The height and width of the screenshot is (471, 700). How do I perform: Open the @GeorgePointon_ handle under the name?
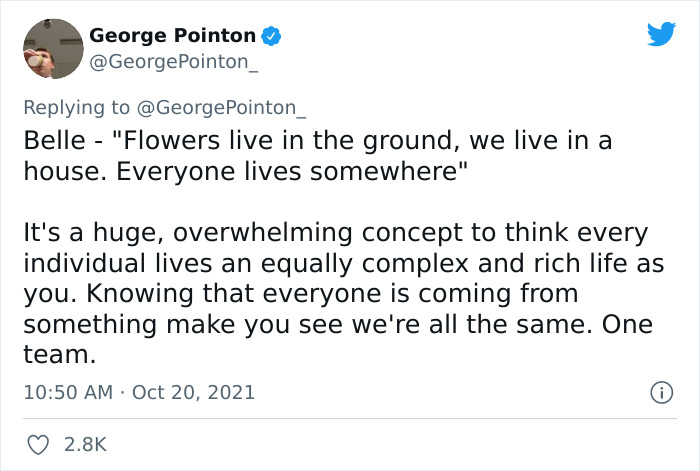click(x=174, y=62)
